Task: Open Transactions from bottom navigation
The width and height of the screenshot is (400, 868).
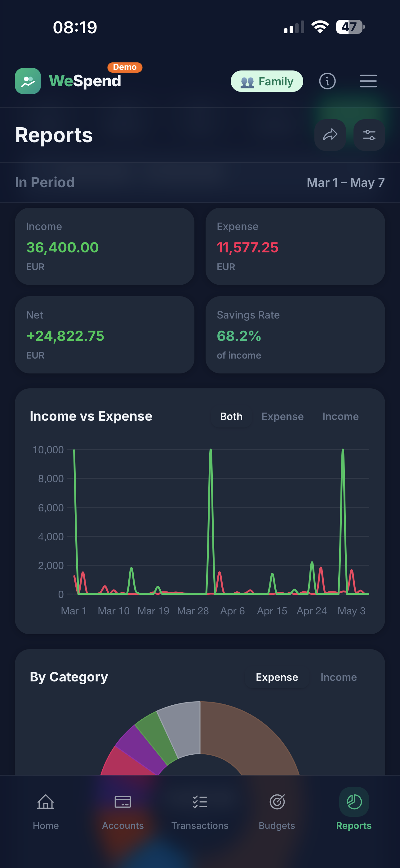Action: pos(200,811)
